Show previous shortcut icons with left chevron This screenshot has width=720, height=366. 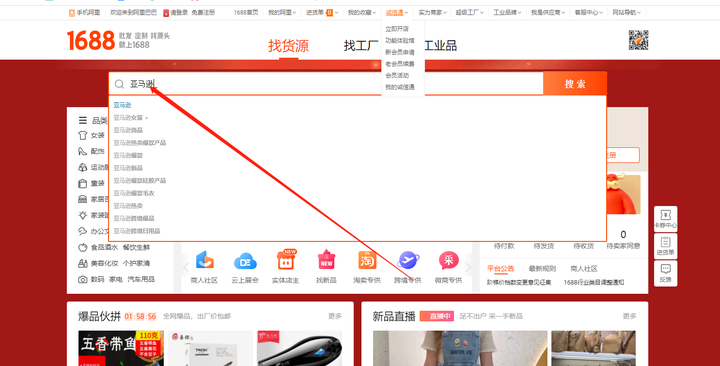click(186, 267)
